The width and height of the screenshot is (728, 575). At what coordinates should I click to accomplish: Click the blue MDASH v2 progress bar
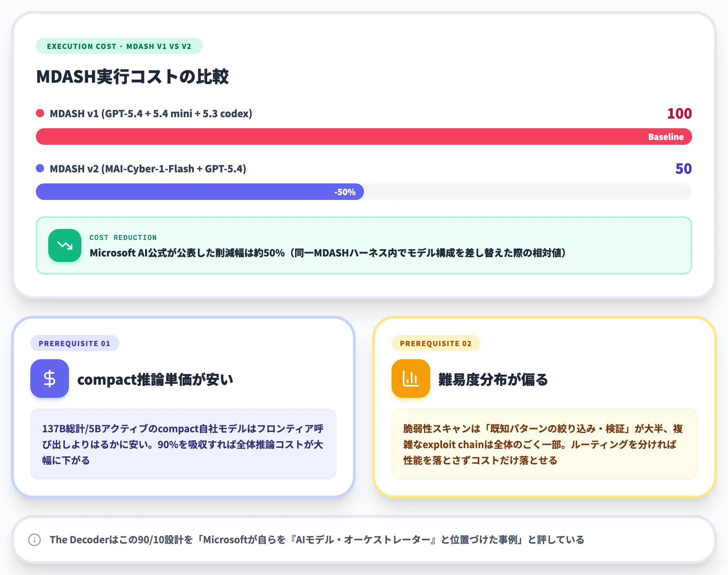tap(200, 192)
